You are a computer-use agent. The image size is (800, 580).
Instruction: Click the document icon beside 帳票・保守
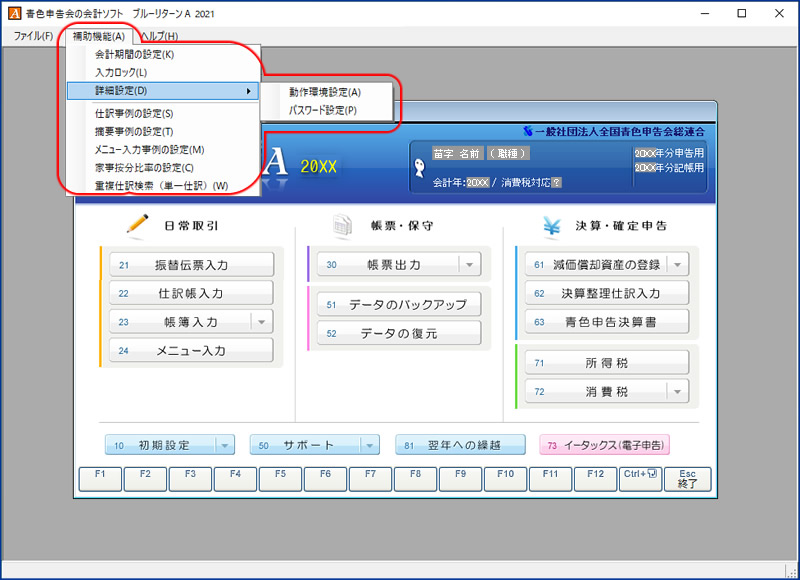(x=342, y=226)
